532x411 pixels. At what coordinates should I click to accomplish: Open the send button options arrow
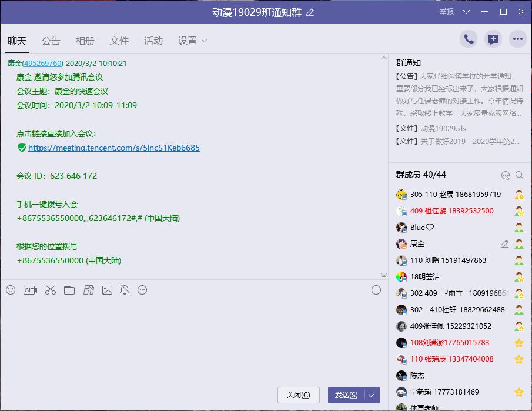click(x=372, y=395)
